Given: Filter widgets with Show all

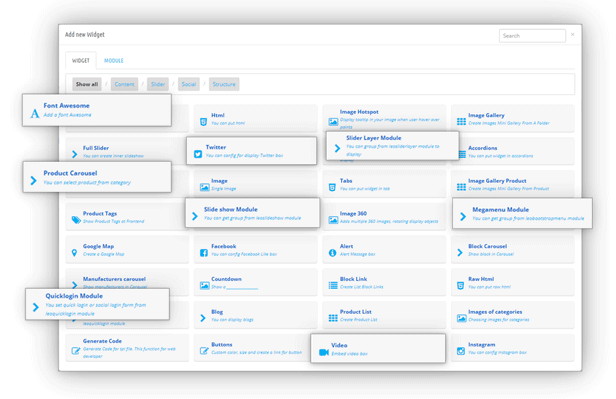Looking at the screenshot, I should (87, 84).
